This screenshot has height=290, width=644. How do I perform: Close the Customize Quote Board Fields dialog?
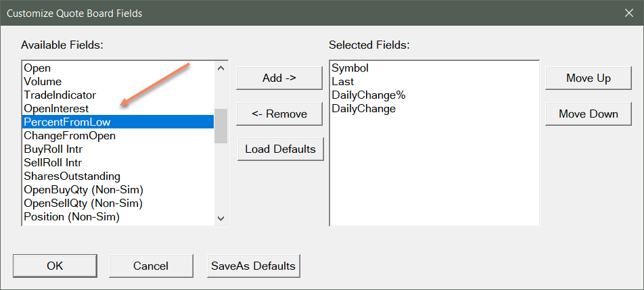click(x=627, y=13)
